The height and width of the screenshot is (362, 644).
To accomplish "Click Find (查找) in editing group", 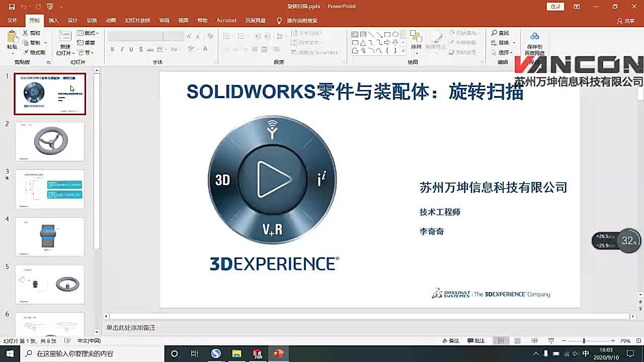I will tap(500, 33).
